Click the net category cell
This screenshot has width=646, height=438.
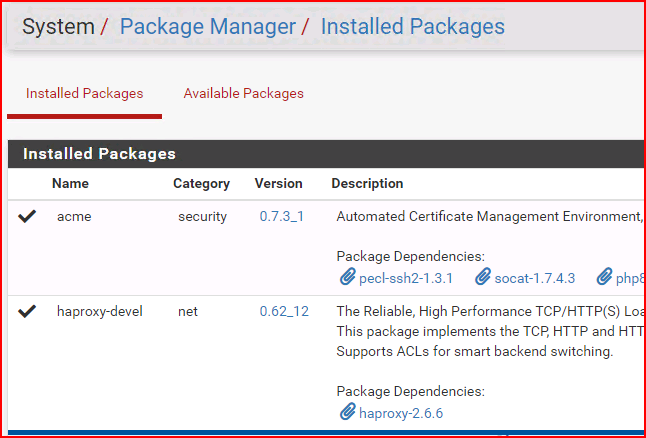(188, 312)
